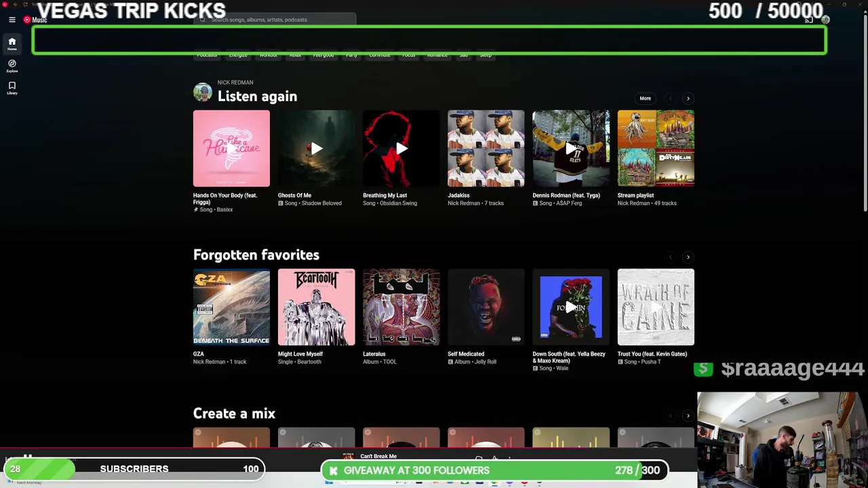Open artist A$AP Ferg link

point(568,203)
